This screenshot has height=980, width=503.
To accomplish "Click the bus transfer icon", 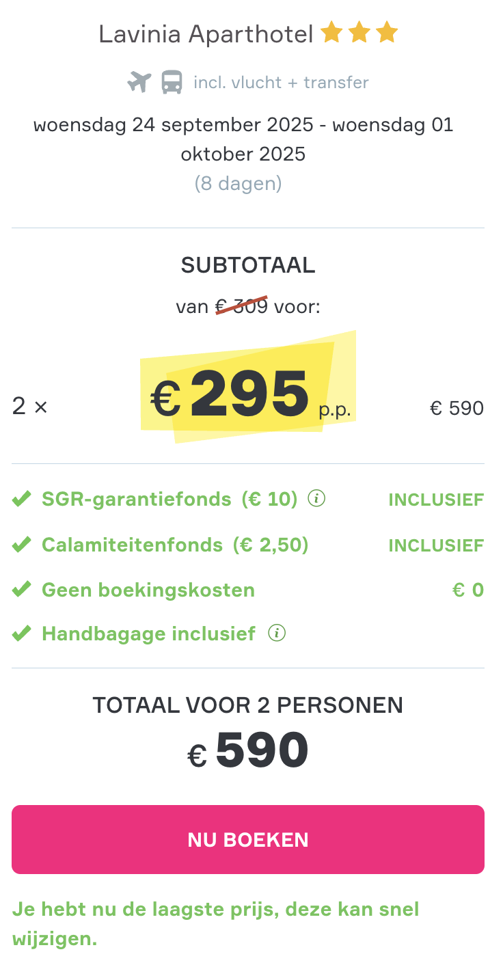I will click(x=172, y=82).
